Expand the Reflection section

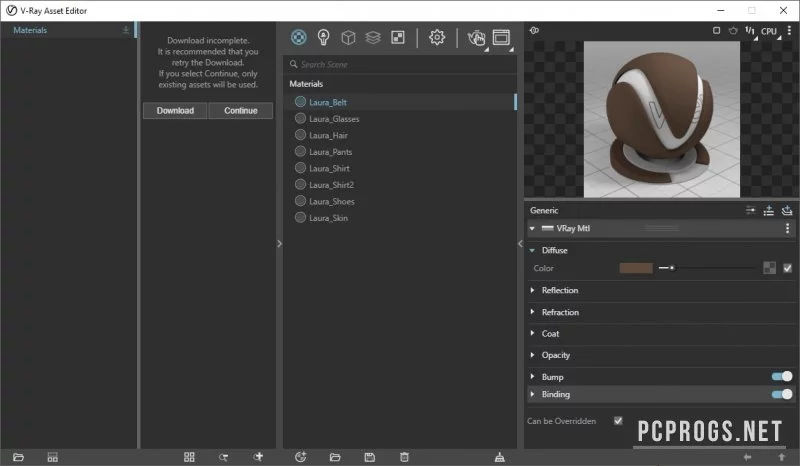532,290
